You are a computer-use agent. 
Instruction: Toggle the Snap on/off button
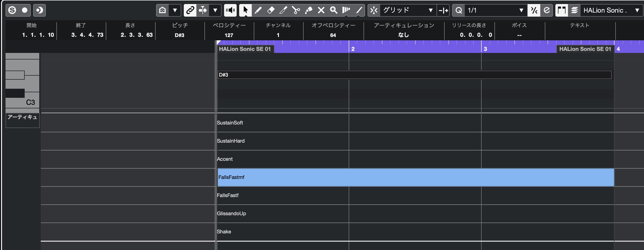pos(374,10)
